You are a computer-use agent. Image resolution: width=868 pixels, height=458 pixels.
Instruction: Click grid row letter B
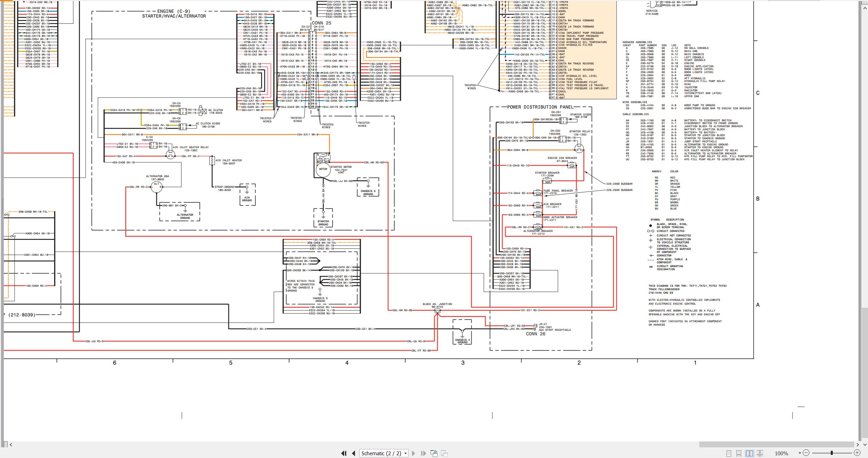(x=758, y=199)
